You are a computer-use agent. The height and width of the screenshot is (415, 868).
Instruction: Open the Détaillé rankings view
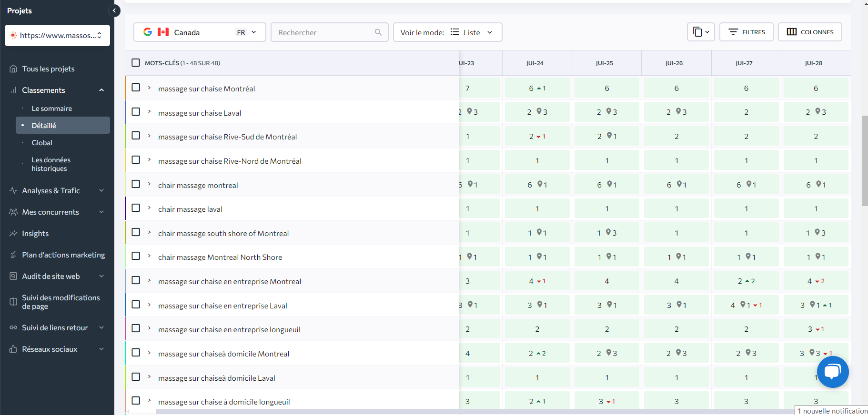click(44, 126)
